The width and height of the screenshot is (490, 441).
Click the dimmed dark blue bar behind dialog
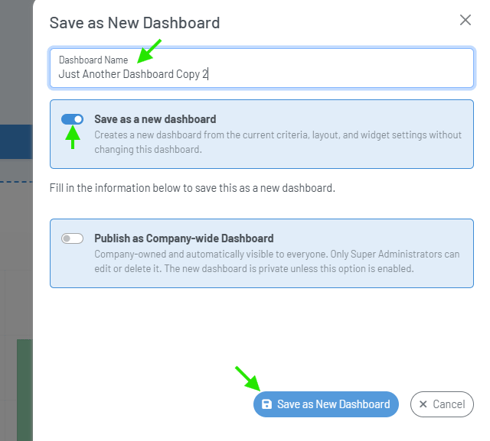(16, 142)
